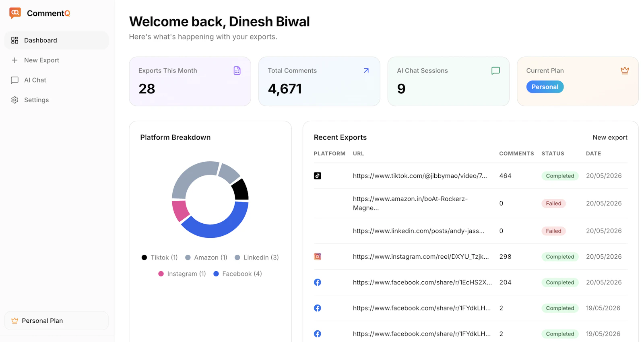The image size is (644, 342).
Task: Click the plus icon beside New Export
Action: (x=15, y=60)
